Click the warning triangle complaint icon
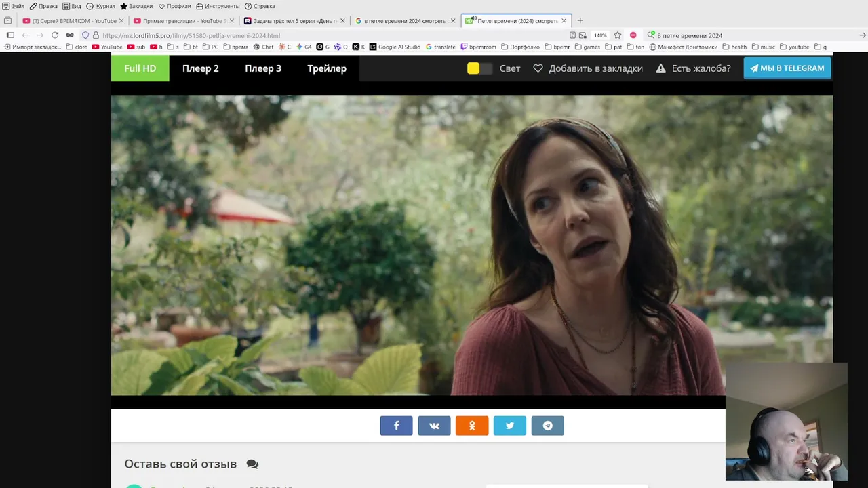Screen dimensions: 868x488 point(660,68)
